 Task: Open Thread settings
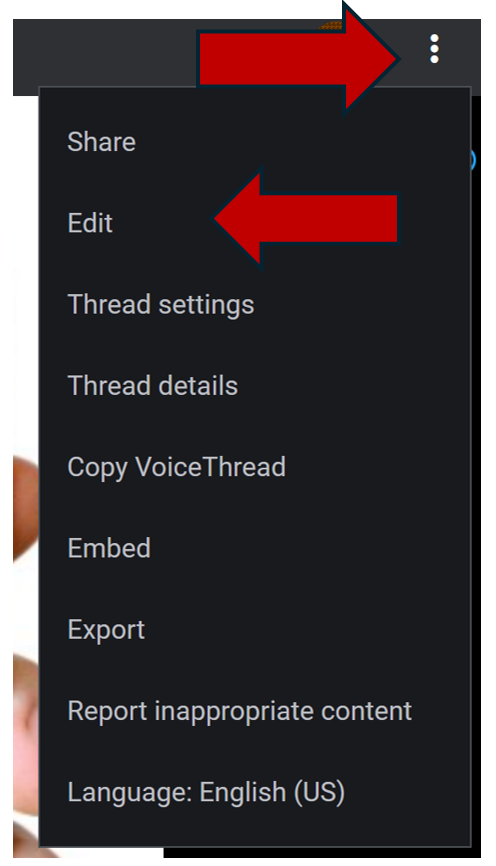click(x=255, y=304)
